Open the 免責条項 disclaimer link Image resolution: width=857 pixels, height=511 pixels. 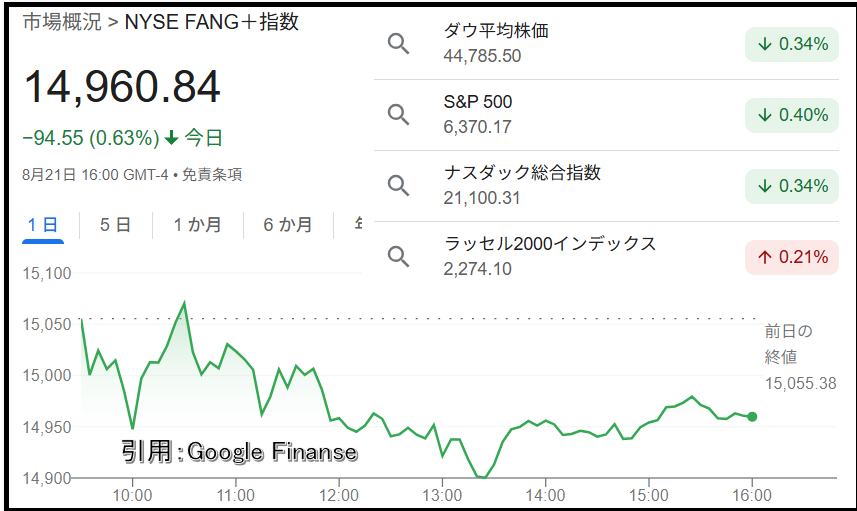point(212,175)
